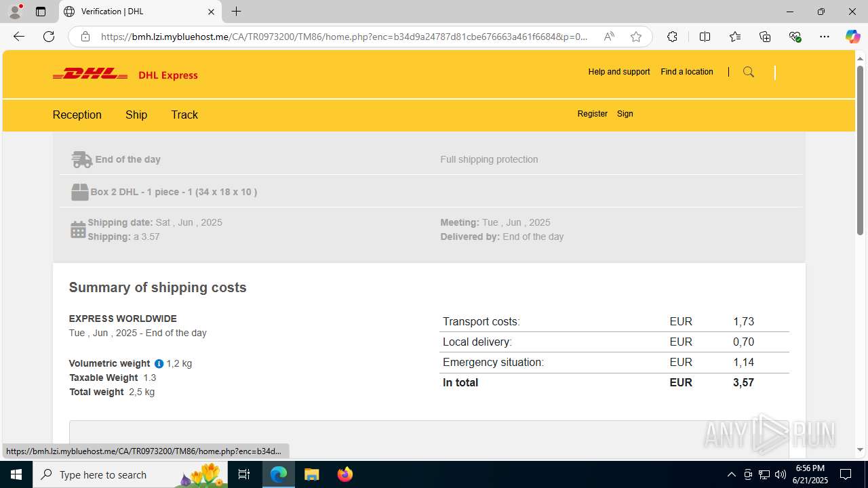Close the Verification DHL tab
Screen dimensions: 868x488
click(x=211, y=12)
